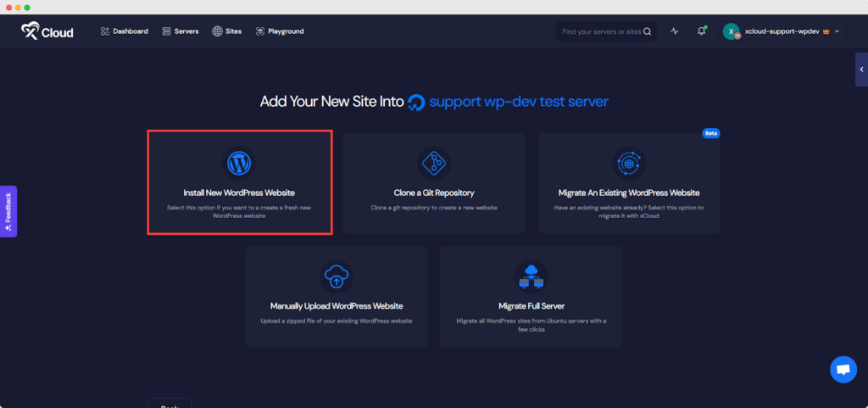Focus the find servers or sites field
The width and height of the screenshot is (868, 408).
point(600,32)
